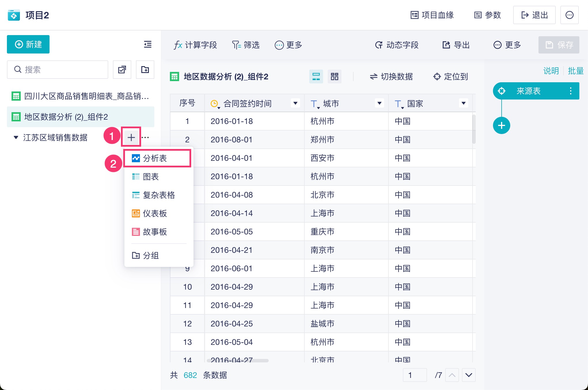Image resolution: width=588 pixels, height=390 pixels.
Task: Click plus icon next to 江苏区域销售数据
Action: 131,137
